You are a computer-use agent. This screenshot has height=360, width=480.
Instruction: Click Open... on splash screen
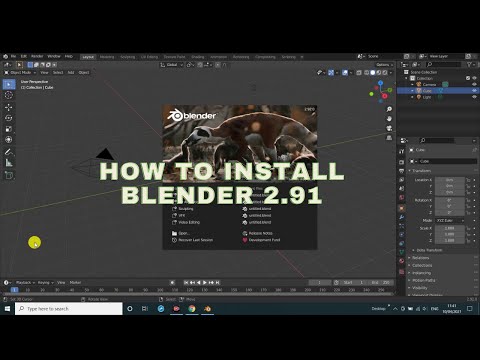pyautogui.click(x=181, y=233)
